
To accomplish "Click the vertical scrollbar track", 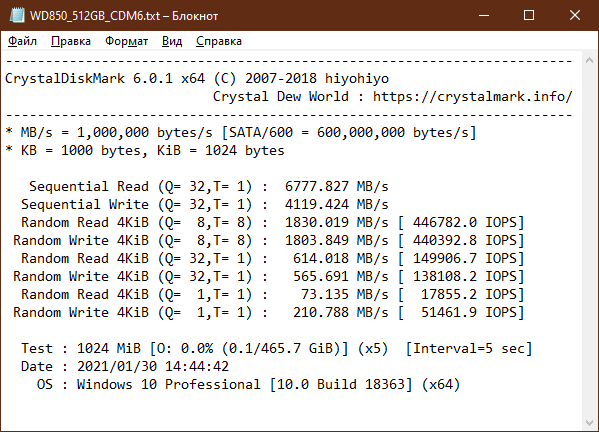I will (589, 241).
